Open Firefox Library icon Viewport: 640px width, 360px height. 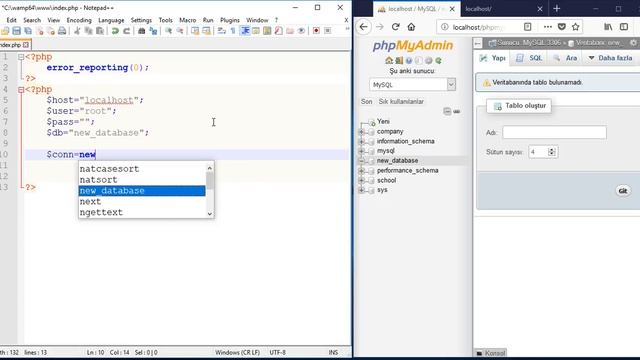point(608,27)
